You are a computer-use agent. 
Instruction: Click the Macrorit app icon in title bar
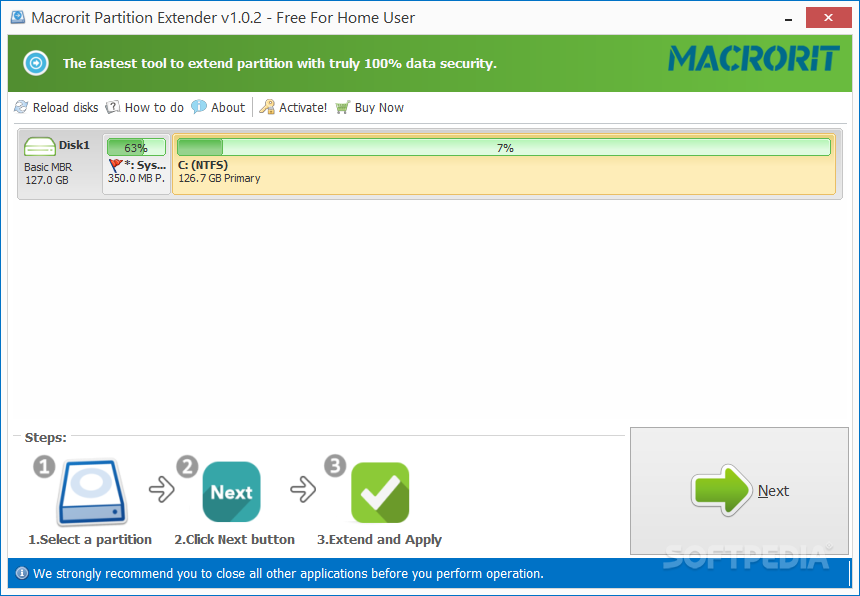(18, 17)
